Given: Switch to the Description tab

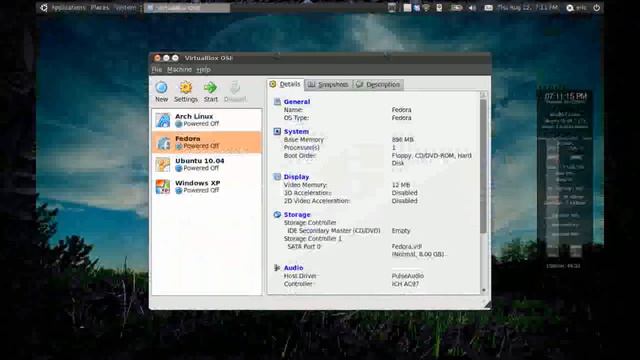Looking at the screenshot, I should click(x=378, y=84).
